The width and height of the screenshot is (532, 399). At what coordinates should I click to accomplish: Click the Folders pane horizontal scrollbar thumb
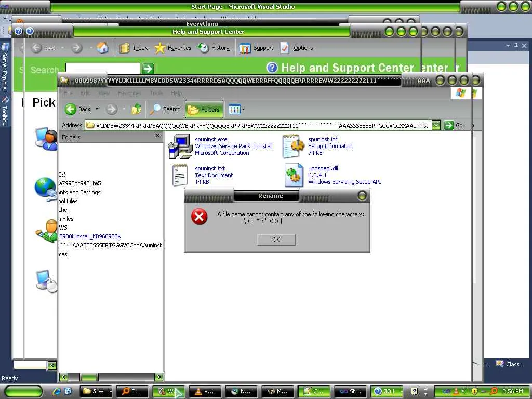(x=89, y=377)
